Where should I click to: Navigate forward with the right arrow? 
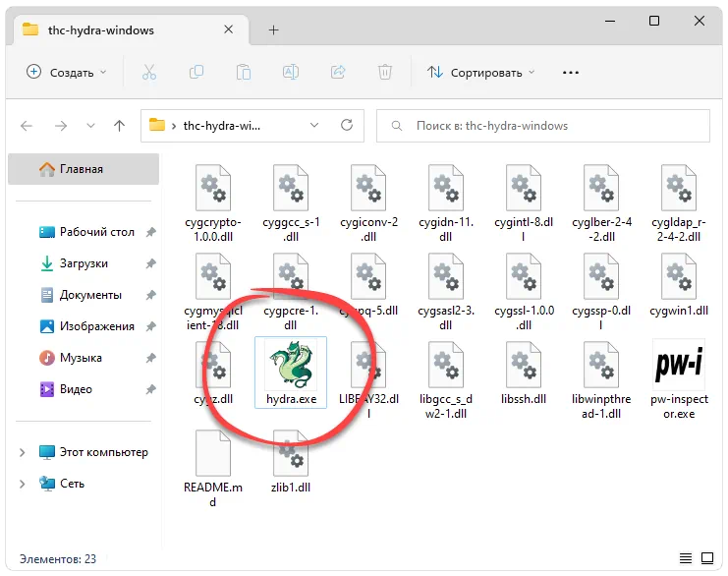(x=61, y=126)
